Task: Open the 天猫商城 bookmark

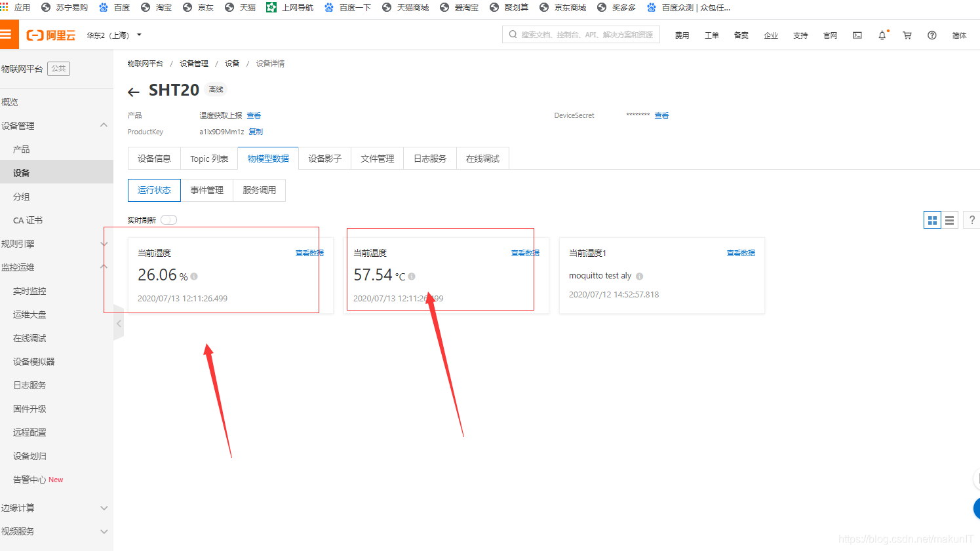Action: [x=405, y=8]
